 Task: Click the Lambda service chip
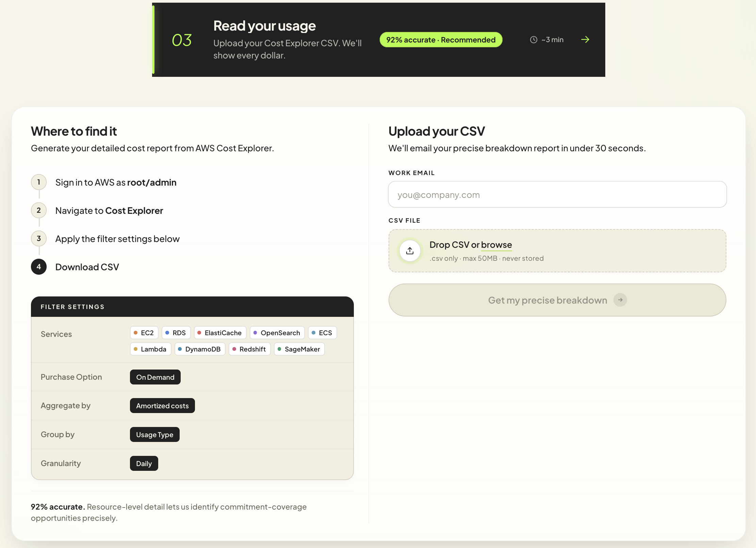click(150, 349)
